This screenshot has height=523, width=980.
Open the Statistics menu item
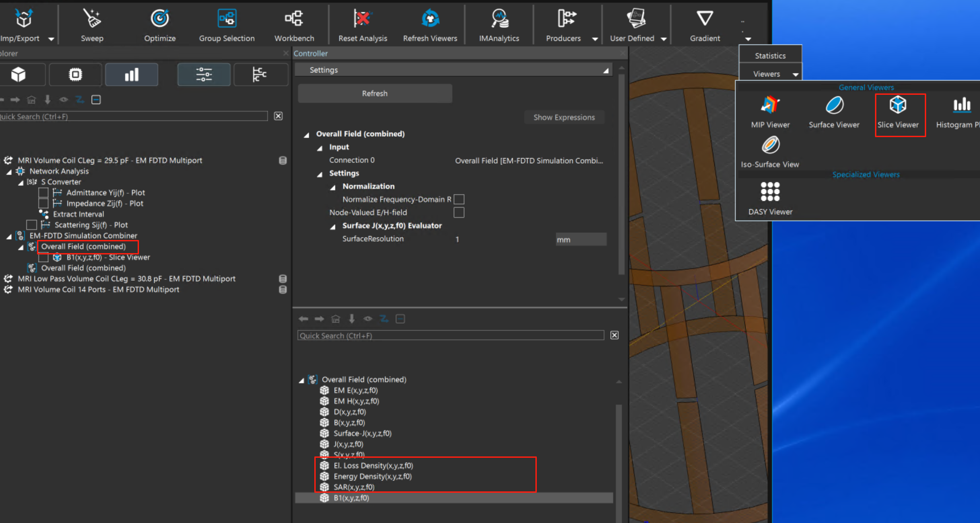click(770, 56)
